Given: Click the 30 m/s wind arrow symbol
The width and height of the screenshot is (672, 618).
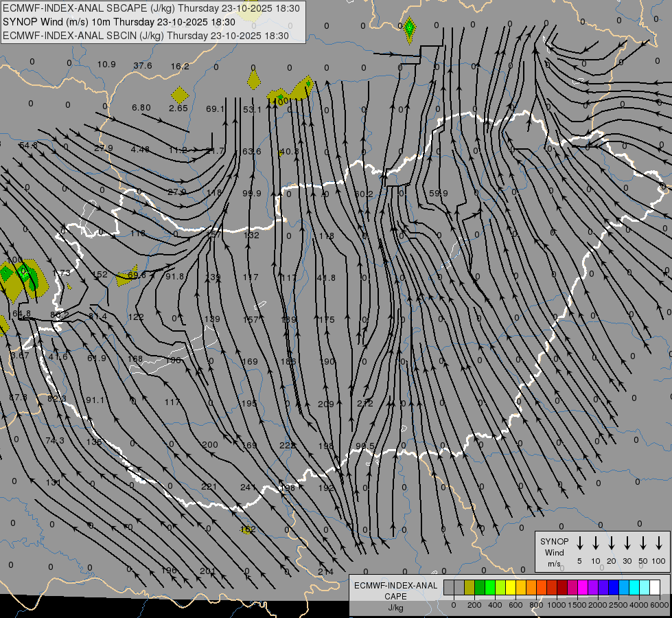Looking at the screenshot, I should (x=627, y=543).
